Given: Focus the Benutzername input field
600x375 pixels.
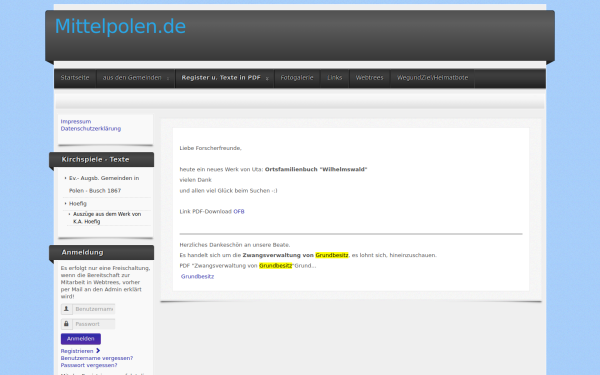Looking at the screenshot, I should pos(94,309).
